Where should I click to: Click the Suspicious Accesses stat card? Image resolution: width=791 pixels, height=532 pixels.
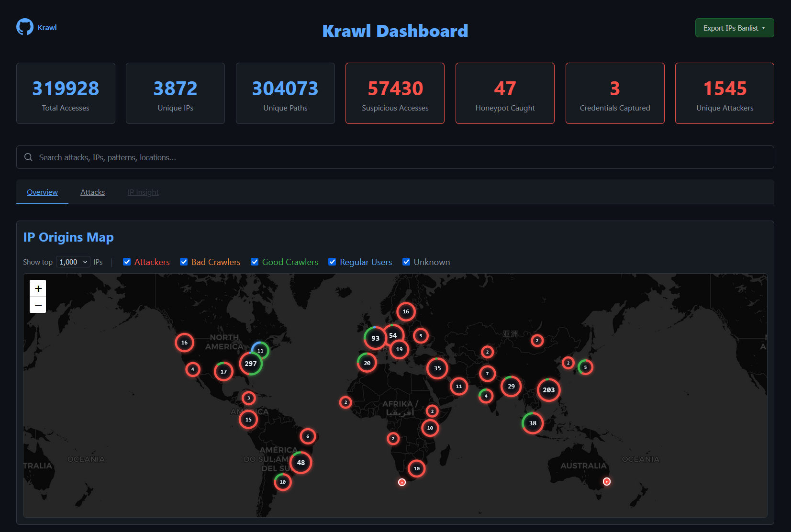point(395,93)
